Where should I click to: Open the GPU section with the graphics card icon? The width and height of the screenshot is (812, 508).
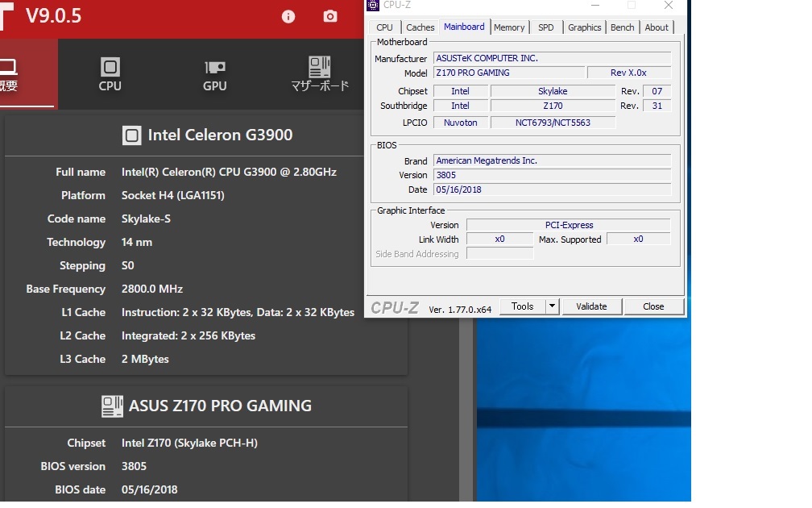point(215,74)
